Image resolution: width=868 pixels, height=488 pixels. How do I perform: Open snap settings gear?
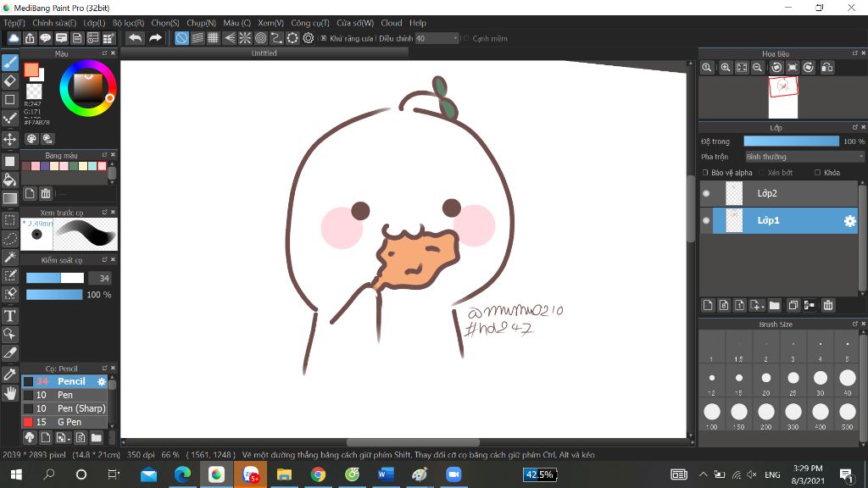click(309, 38)
